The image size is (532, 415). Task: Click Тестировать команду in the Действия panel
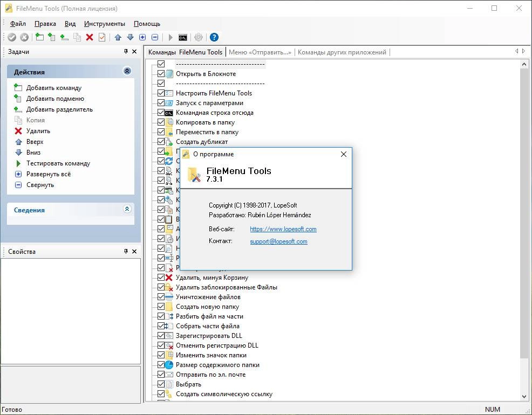coord(58,163)
